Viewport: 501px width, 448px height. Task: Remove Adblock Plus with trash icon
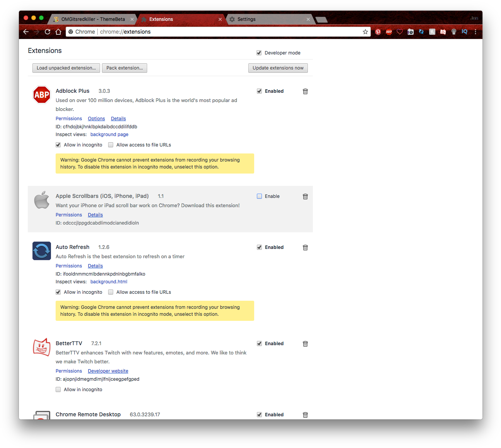click(x=305, y=91)
